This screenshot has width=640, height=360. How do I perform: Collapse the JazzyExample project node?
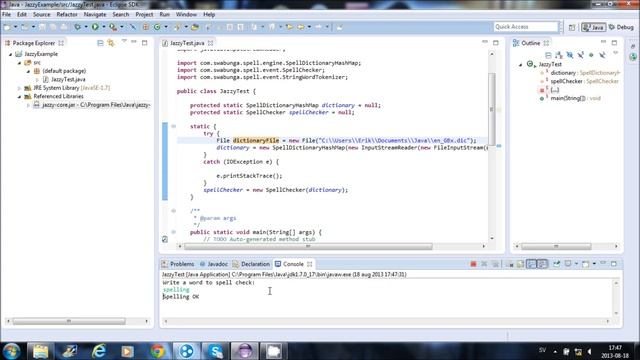pos(11,54)
